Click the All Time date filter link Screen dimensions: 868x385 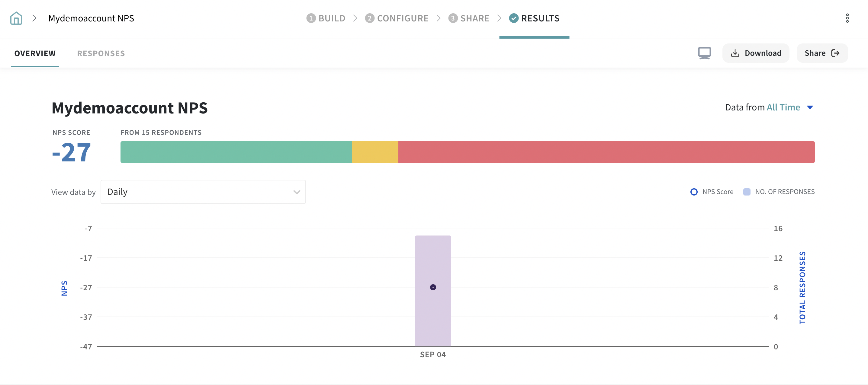tap(783, 107)
